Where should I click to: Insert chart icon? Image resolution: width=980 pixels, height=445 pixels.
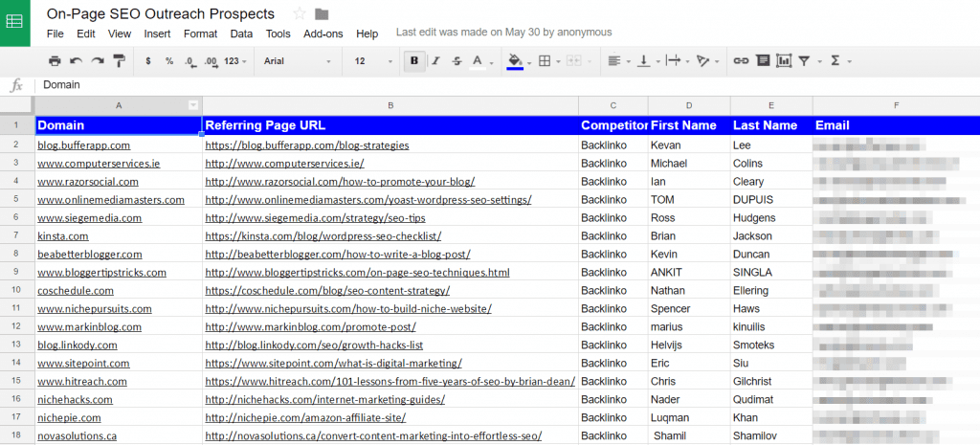(x=784, y=60)
